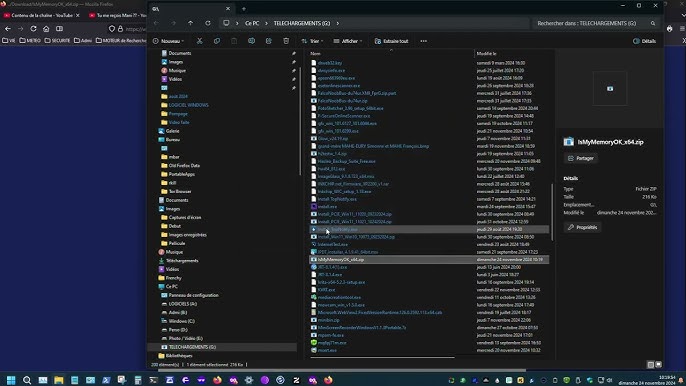
Task: Click the Delete trash icon in the Explorer toolbar
Action: pos(286,41)
